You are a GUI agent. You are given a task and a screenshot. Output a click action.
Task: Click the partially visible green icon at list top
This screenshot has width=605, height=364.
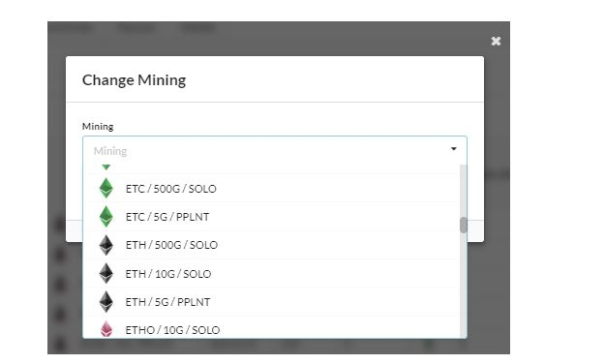pyautogui.click(x=106, y=167)
